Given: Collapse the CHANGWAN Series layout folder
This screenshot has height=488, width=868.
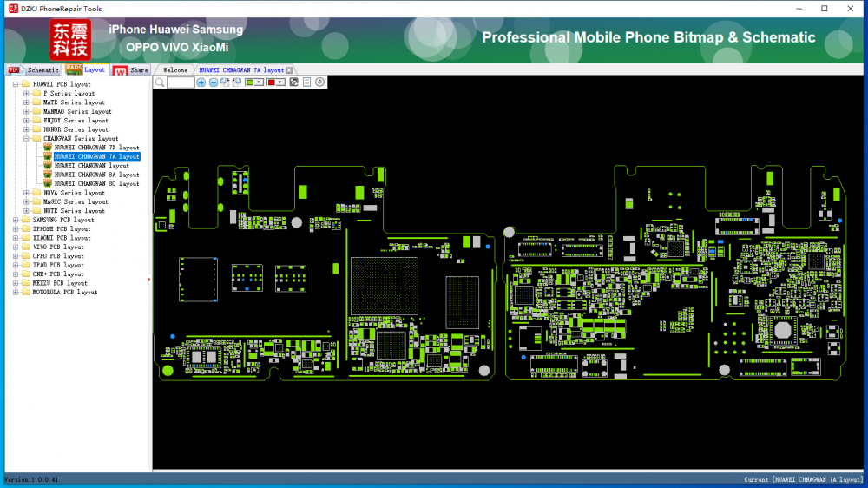Looking at the screenshot, I should (26, 139).
